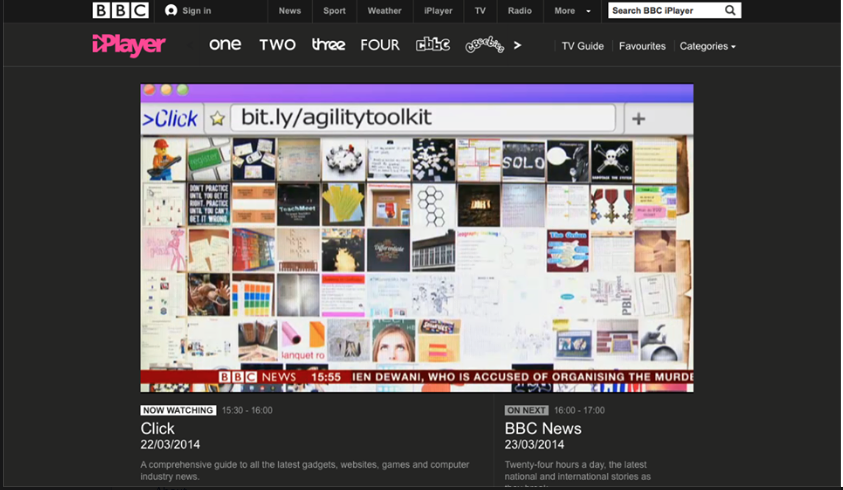Click the video player area
The width and height of the screenshot is (843, 490).
pyautogui.click(x=417, y=238)
